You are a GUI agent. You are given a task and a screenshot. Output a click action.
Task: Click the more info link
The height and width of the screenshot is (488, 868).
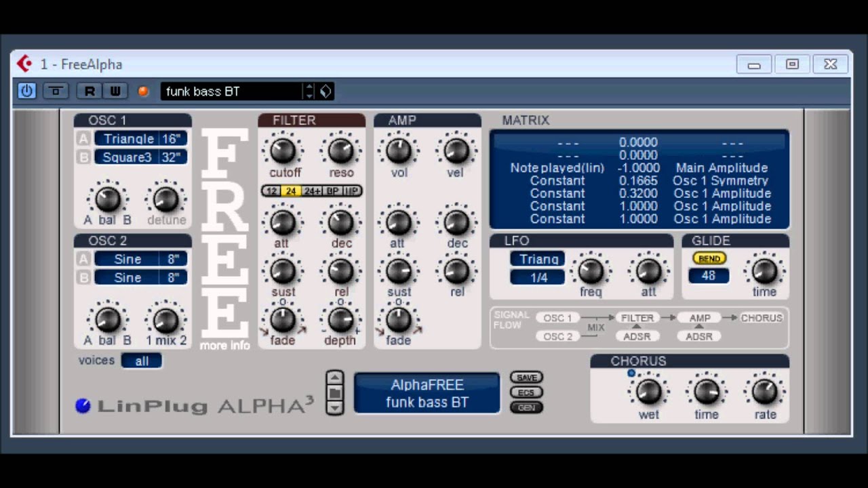point(225,346)
